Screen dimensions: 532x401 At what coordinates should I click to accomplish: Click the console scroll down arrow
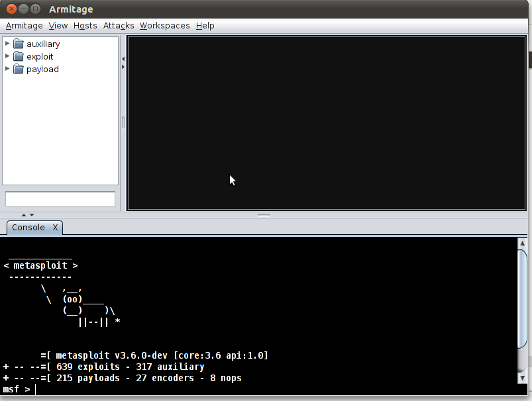(522, 390)
